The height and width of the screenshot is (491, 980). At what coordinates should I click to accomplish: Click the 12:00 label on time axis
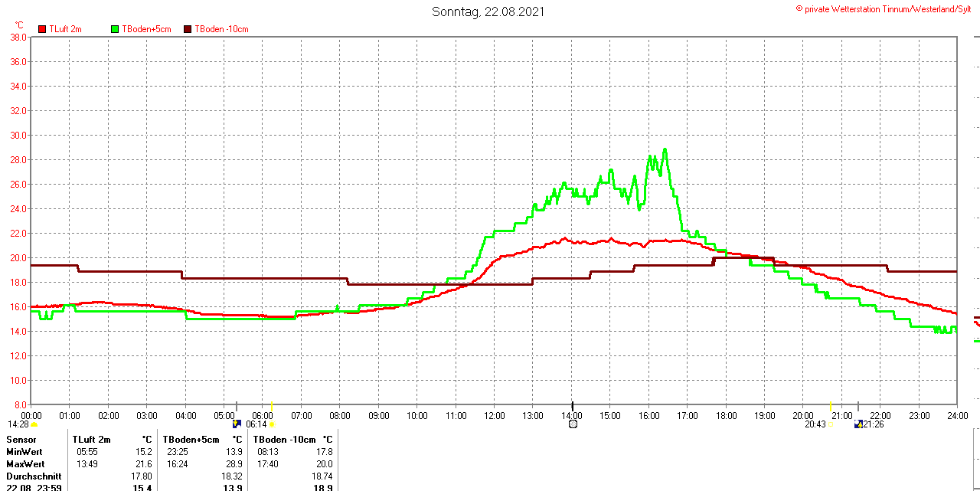(495, 416)
